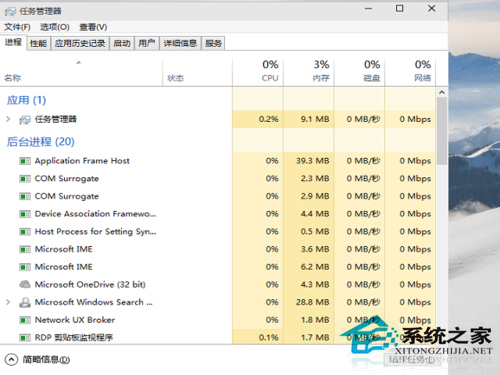The width and height of the screenshot is (500, 375).
Task: Switch to the 应用历史记录 tab
Action: (80, 43)
